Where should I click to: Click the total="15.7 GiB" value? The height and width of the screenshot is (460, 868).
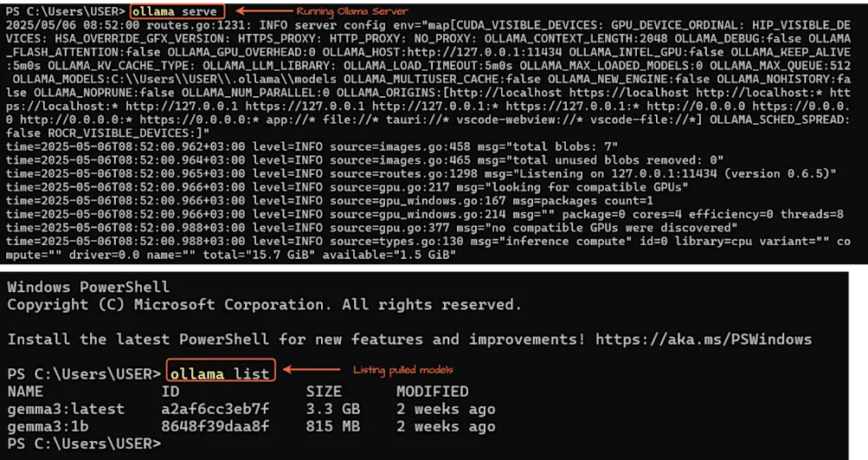click(259, 255)
